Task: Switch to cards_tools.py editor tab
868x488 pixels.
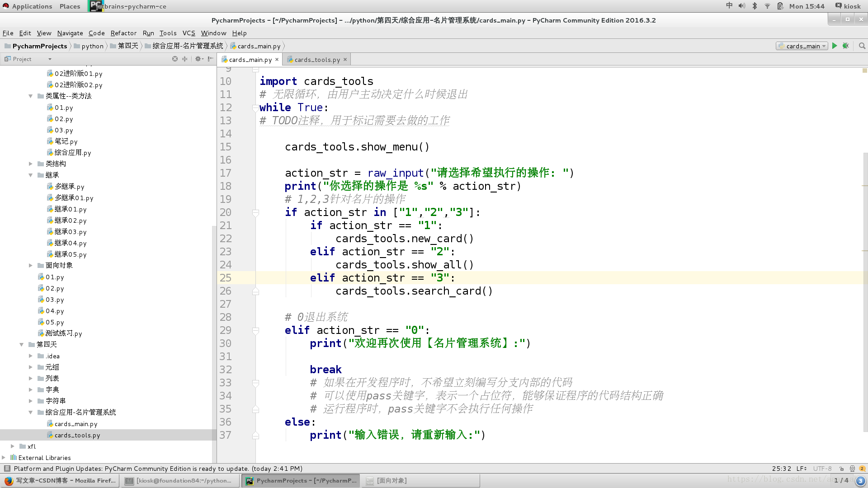Action: click(317, 60)
